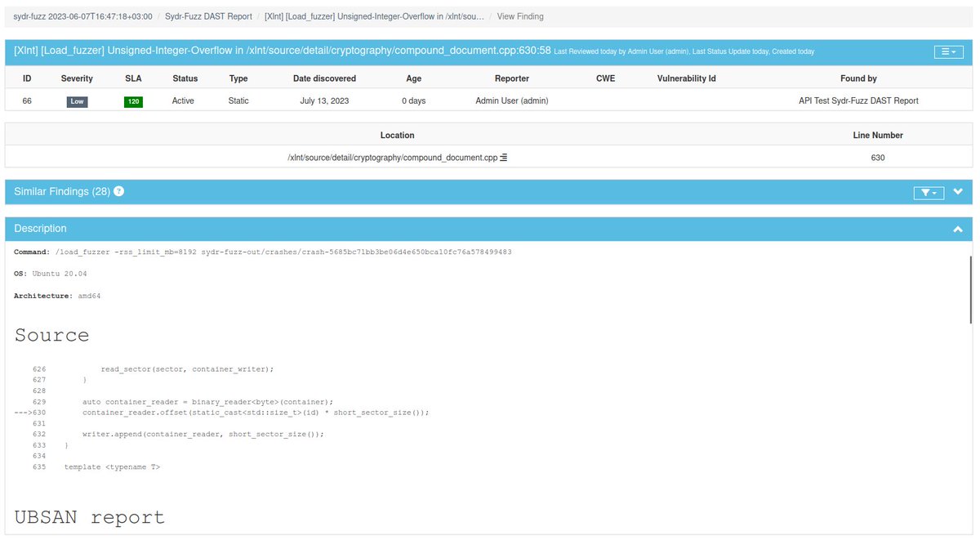Click the Admin User (admin) reporter cell
The height and width of the screenshot is (540, 980).
click(x=512, y=100)
